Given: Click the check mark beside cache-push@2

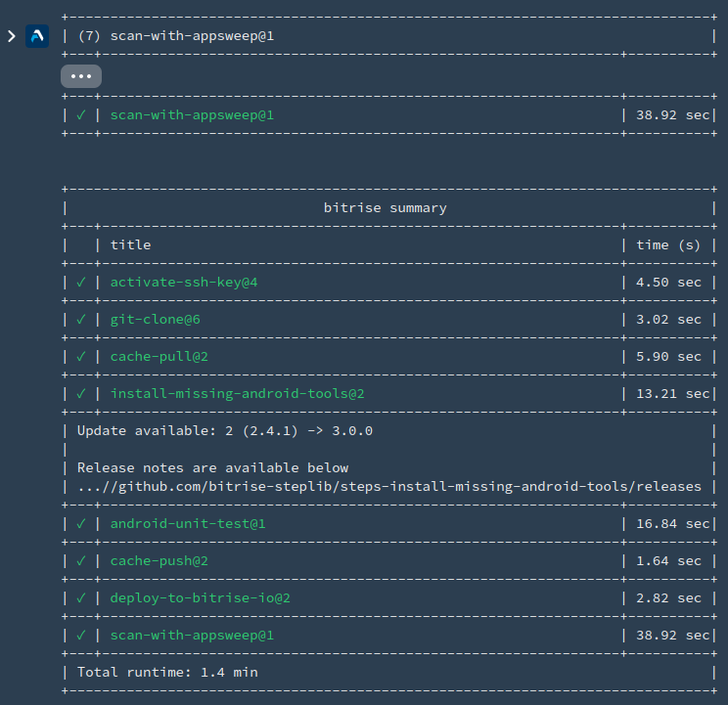Looking at the screenshot, I should coord(81,560).
